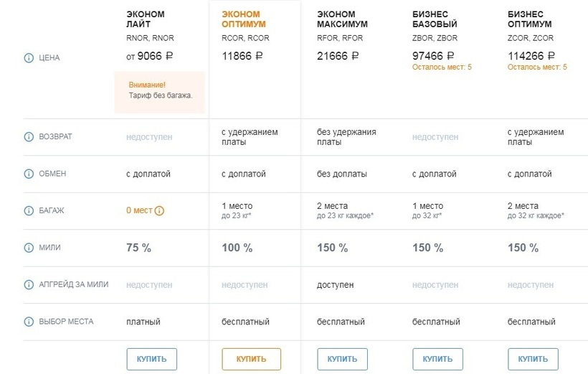Click the orange info icon near 0 мест
This screenshot has height=374, width=588.
pos(159,211)
